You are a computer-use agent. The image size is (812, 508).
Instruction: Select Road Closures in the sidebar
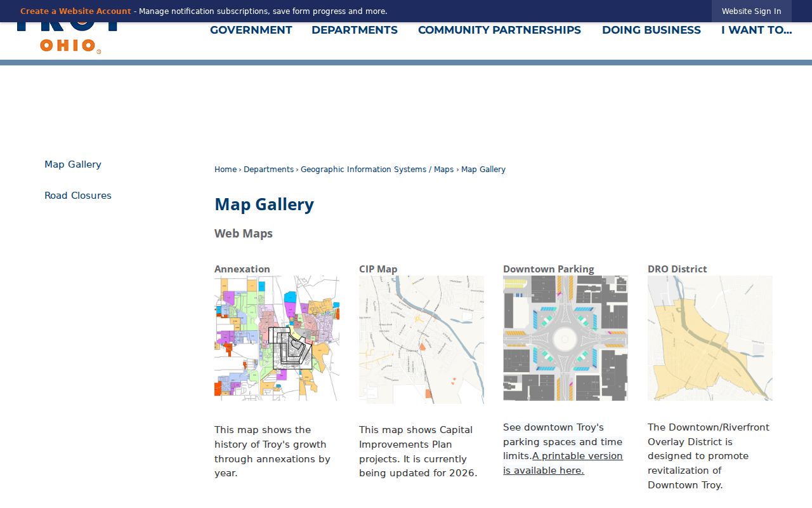[78, 196]
